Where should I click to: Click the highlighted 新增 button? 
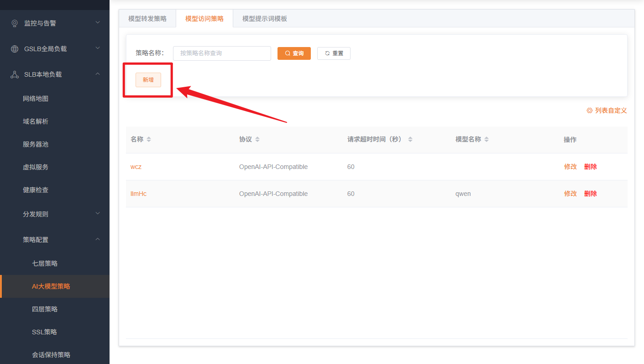tap(148, 79)
